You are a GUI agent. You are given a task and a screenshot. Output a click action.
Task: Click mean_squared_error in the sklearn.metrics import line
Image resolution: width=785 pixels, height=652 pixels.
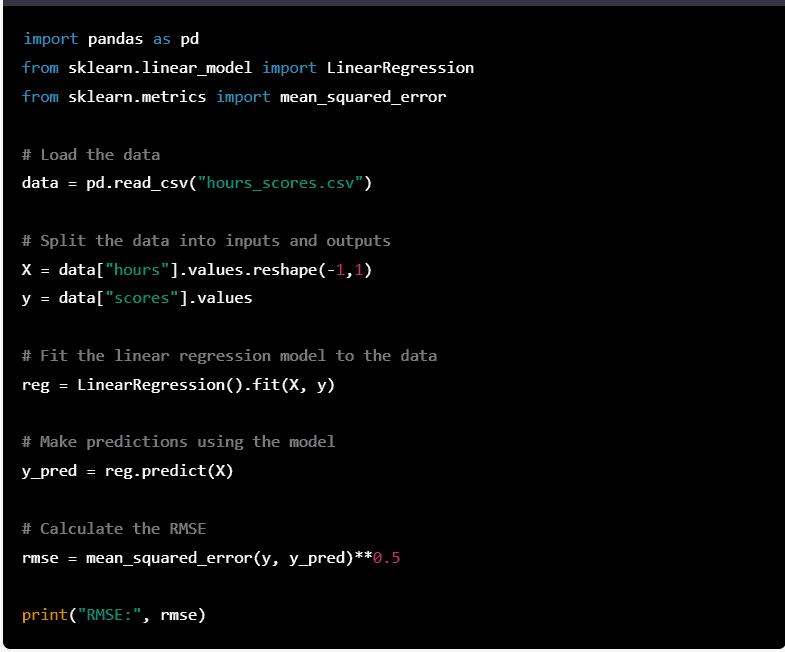[363, 97]
